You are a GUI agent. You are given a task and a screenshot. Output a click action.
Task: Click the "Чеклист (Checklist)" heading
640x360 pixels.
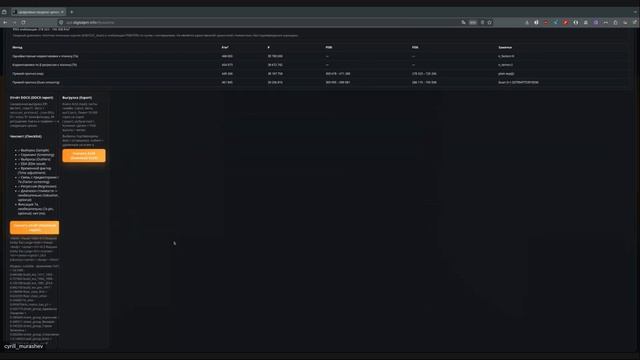(26, 136)
